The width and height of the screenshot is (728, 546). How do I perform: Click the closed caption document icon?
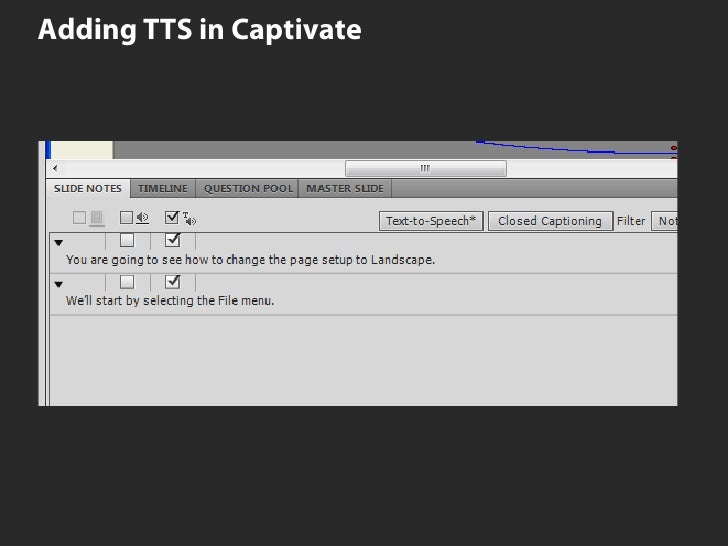pyautogui.click(x=97, y=218)
